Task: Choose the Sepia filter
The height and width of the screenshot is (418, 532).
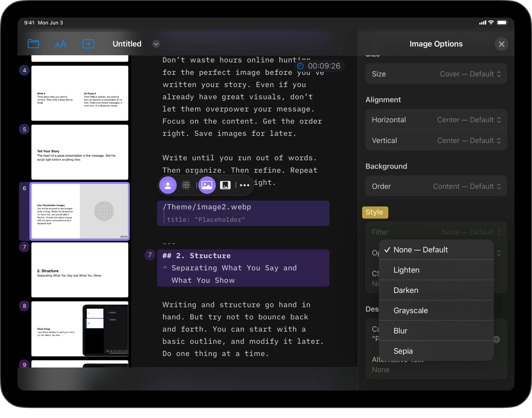Action: (436, 351)
